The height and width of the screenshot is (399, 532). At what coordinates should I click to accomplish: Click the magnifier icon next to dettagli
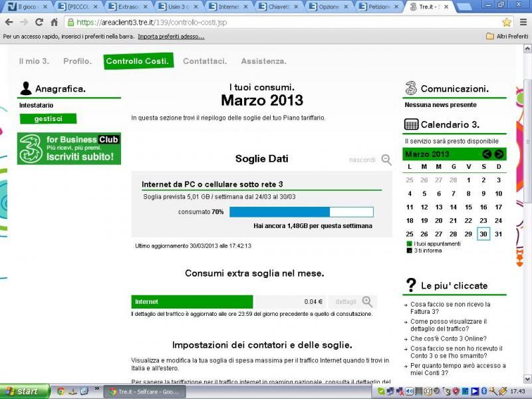(368, 301)
